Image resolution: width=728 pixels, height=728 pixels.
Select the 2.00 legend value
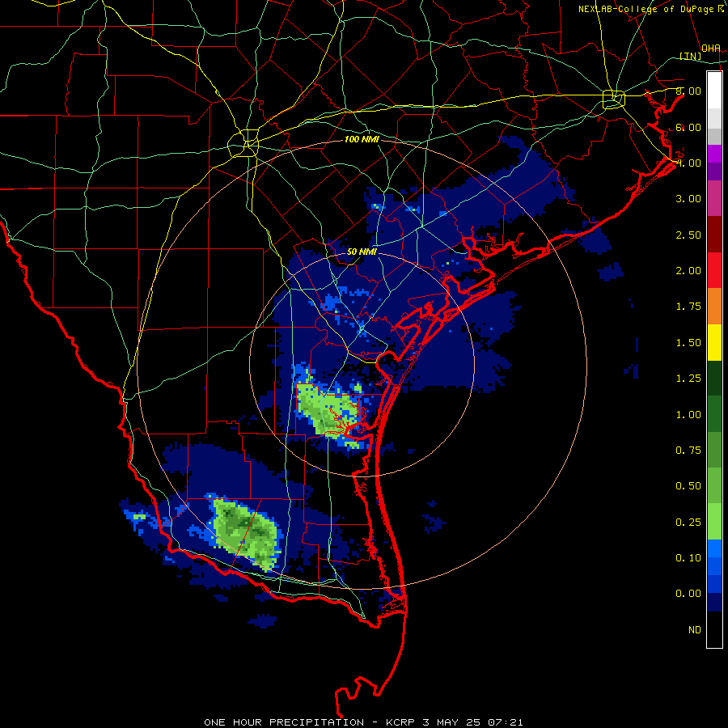688,271
